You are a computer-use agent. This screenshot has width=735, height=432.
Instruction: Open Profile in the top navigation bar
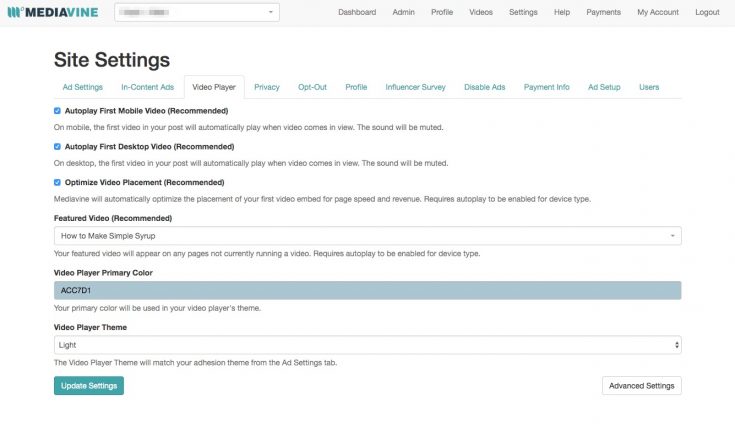tap(442, 12)
